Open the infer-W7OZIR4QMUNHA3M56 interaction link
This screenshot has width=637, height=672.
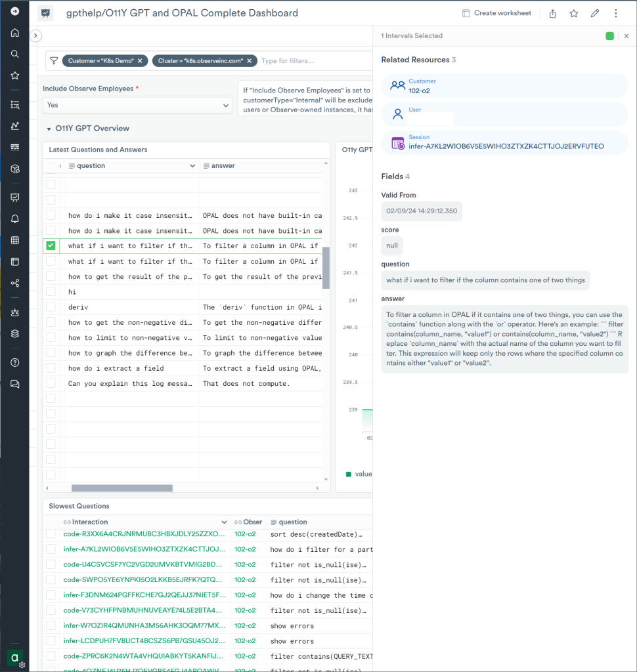click(144, 625)
